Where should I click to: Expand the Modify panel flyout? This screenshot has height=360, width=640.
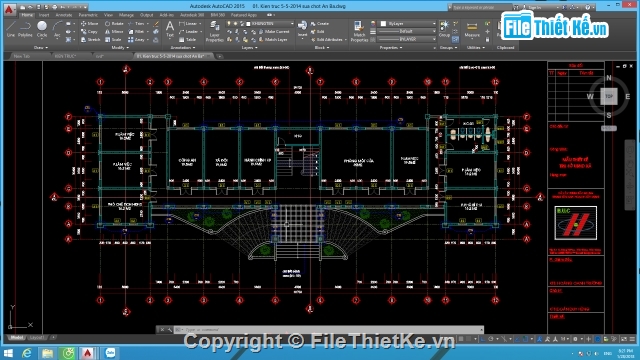(120, 48)
